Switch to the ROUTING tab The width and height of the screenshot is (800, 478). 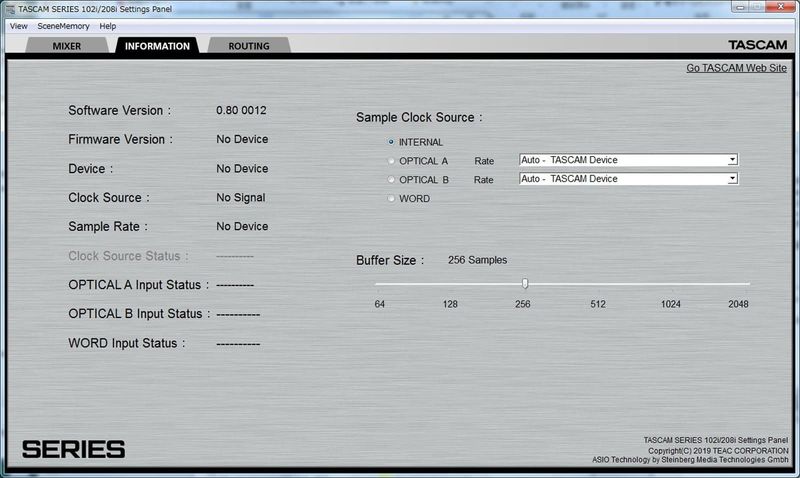(x=249, y=46)
